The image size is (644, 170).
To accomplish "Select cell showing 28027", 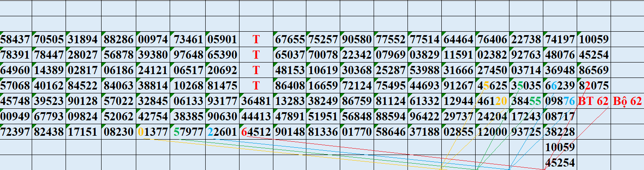I will [84, 55].
